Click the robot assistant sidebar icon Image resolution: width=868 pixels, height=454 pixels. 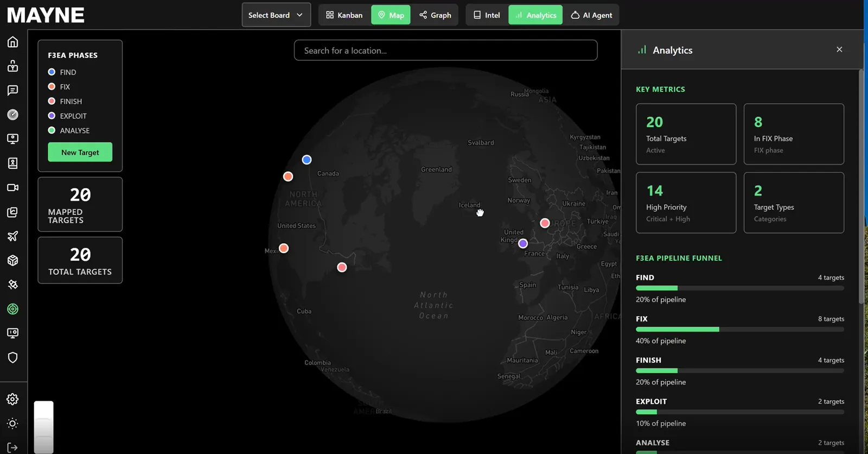[x=12, y=66]
